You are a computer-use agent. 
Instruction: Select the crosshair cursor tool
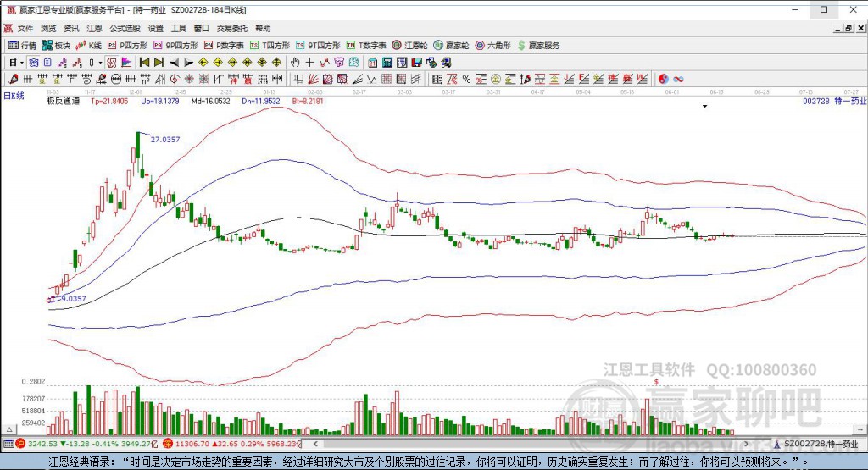[309, 63]
